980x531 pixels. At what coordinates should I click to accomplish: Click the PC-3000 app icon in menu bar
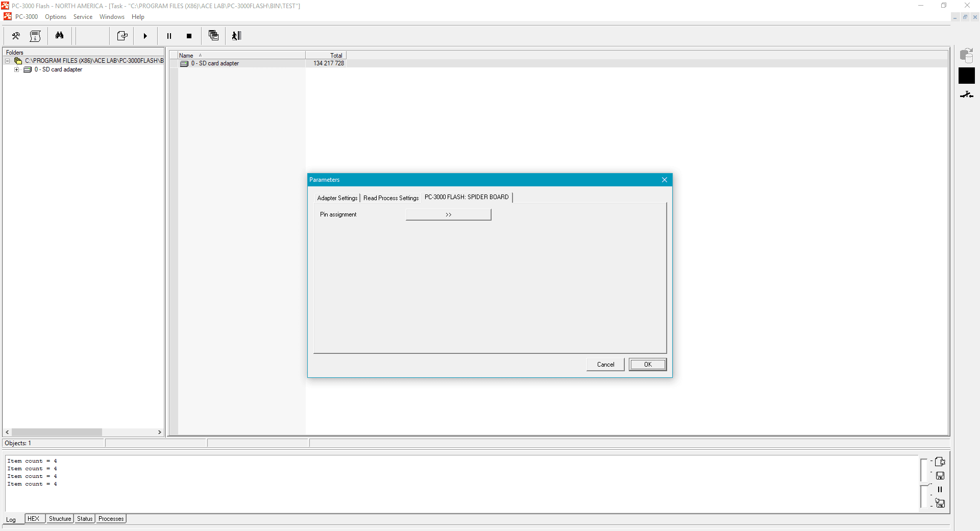(x=8, y=17)
